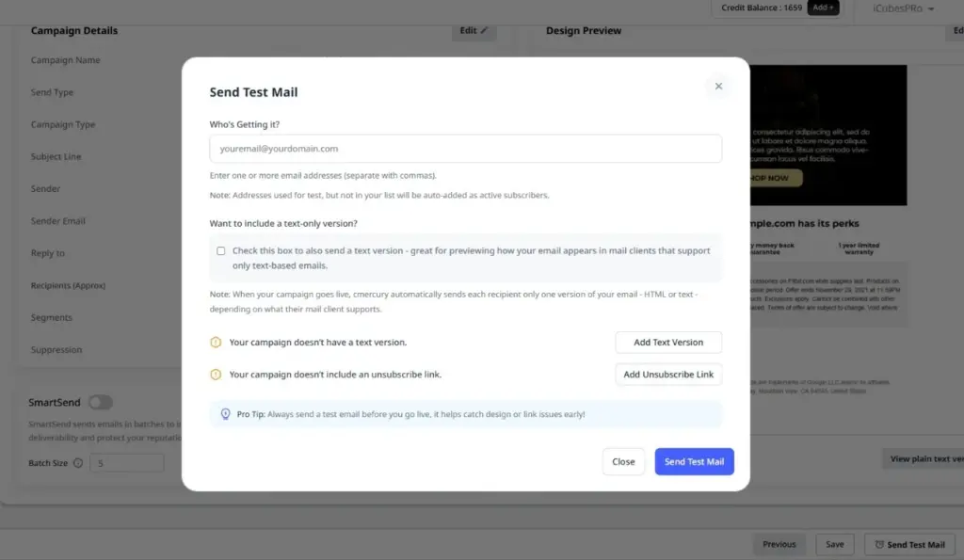Click the Pro Tip lightbulb icon

pos(225,414)
